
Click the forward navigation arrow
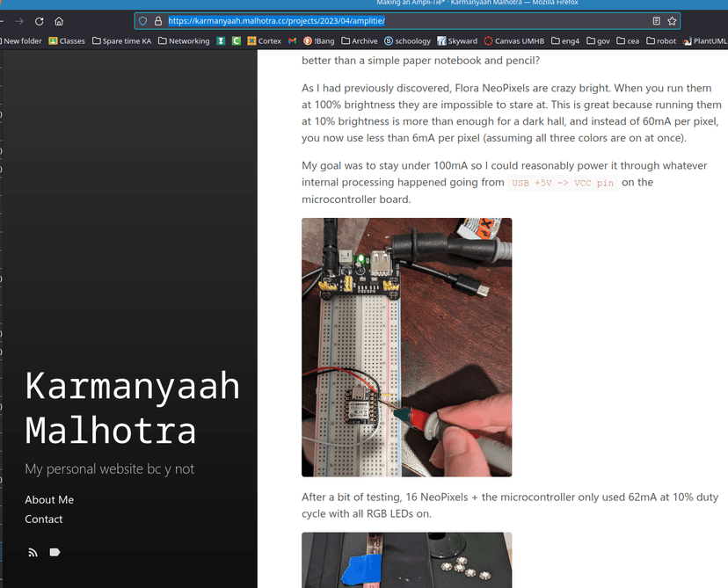19,21
